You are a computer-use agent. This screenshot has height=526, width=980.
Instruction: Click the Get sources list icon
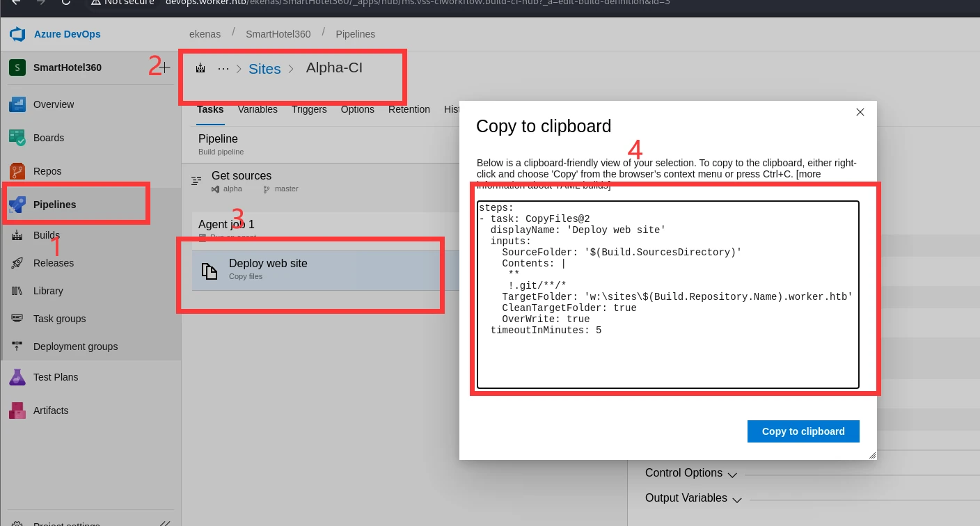tap(196, 181)
